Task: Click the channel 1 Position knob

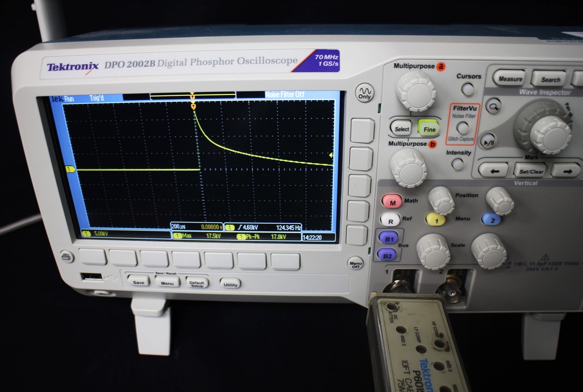Action: pyautogui.click(x=441, y=200)
